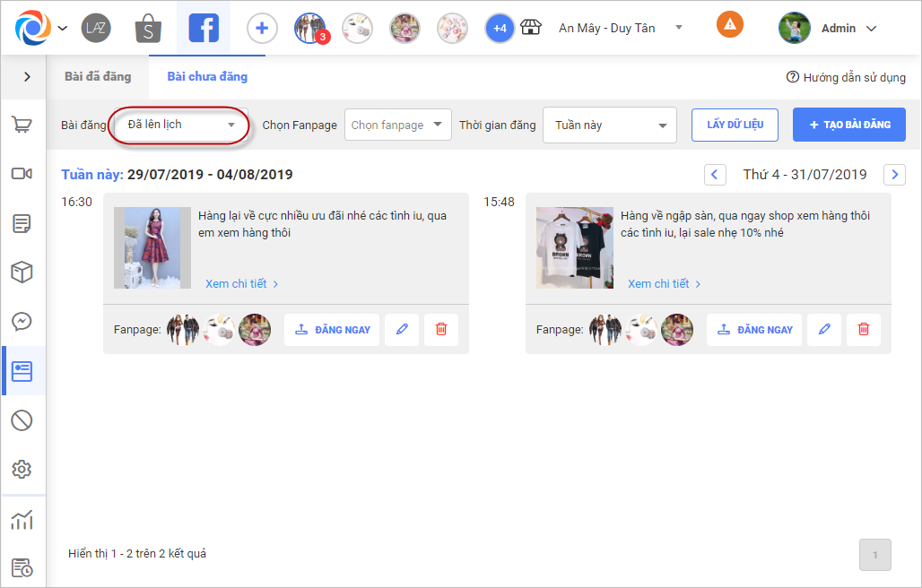
Task: Switch to Bài chưa đăng tab
Action: (207, 76)
